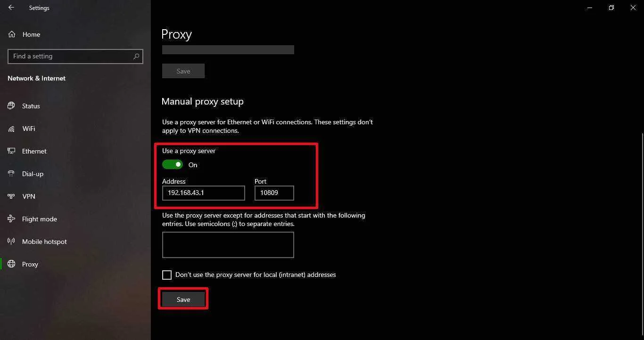Select the Status globe icon
Image resolution: width=644 pixels, height=340 pixels.
(x=12, y=106)
